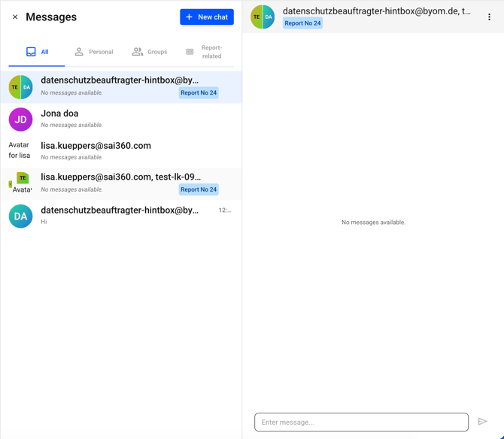Click Report No 24 badge in chat header
Viewport: 504px width, 439px height.
pyautogui.click(x=302, y=23)
